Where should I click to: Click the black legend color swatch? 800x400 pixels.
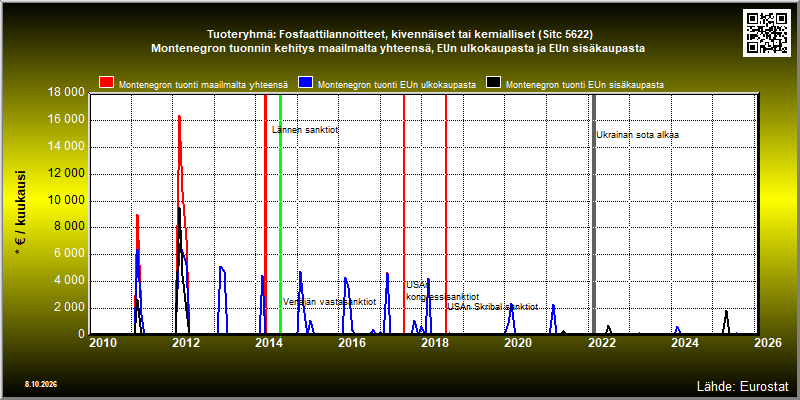[x=493, y=84]
